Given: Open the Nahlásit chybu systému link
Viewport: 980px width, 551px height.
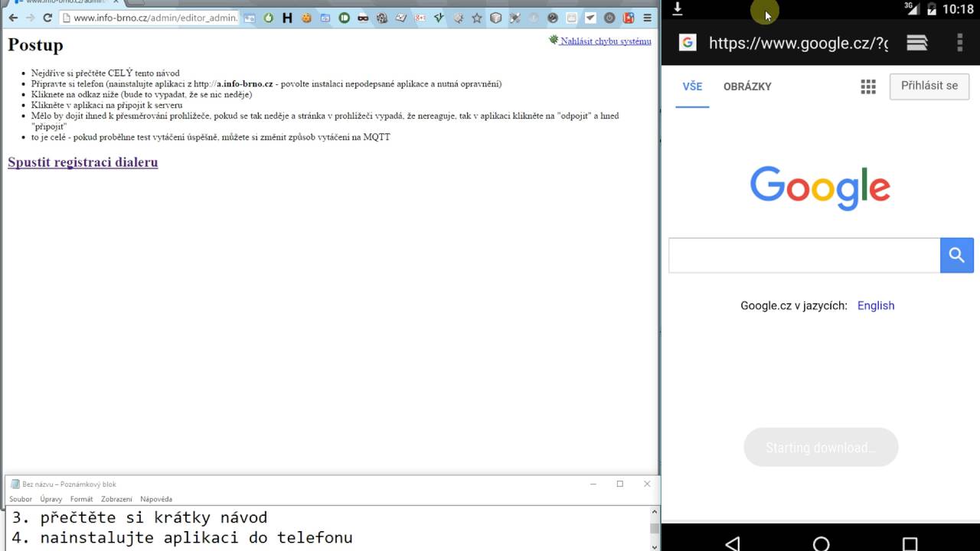Looking at the screenshot, I should 606,41.
